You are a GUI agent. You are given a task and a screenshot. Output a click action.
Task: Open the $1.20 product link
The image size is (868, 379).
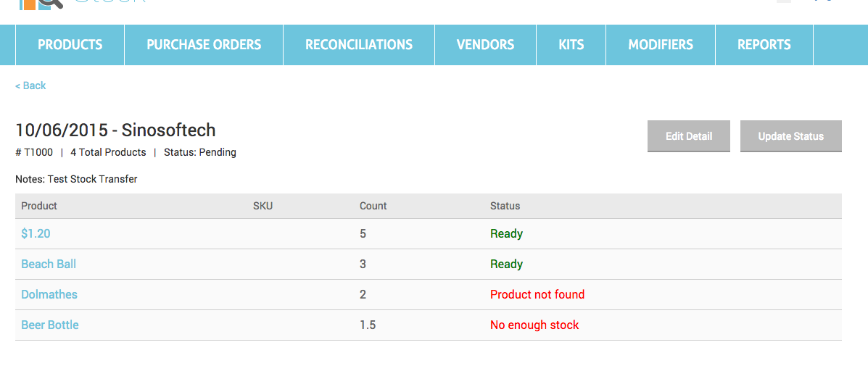[36, 234]
